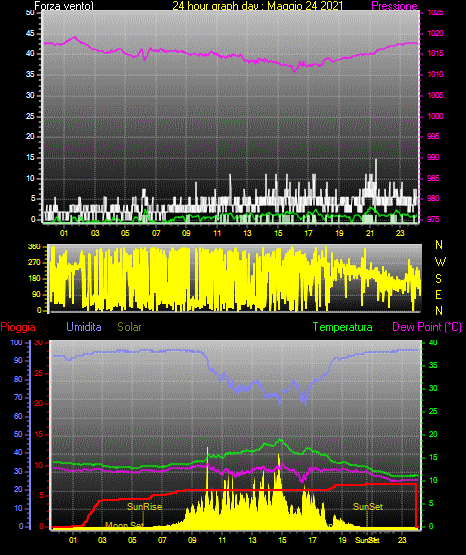Click the blue '100' humidity axis value
The width and height of the screenshot is (466, 555).
pyautogui.click(x=17, y=343)
